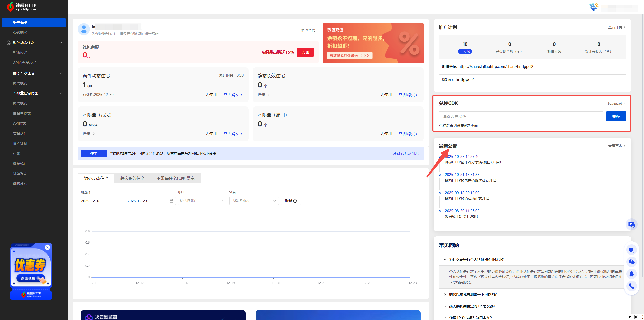Click the QQ bell floating icon
Screen dimensions: 644x320
(x=631, y=274)
